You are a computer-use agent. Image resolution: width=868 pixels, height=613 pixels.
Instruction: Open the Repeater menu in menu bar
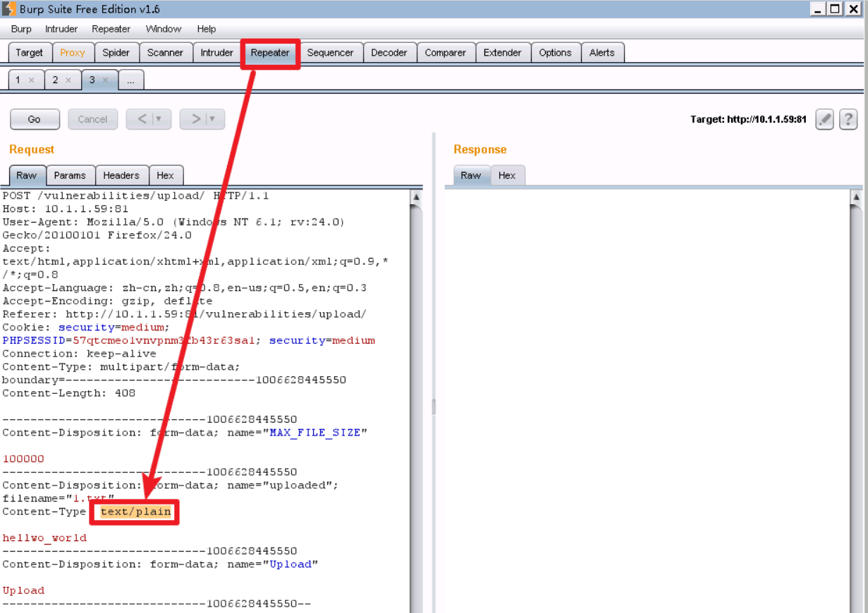click(x=111, y=29)
